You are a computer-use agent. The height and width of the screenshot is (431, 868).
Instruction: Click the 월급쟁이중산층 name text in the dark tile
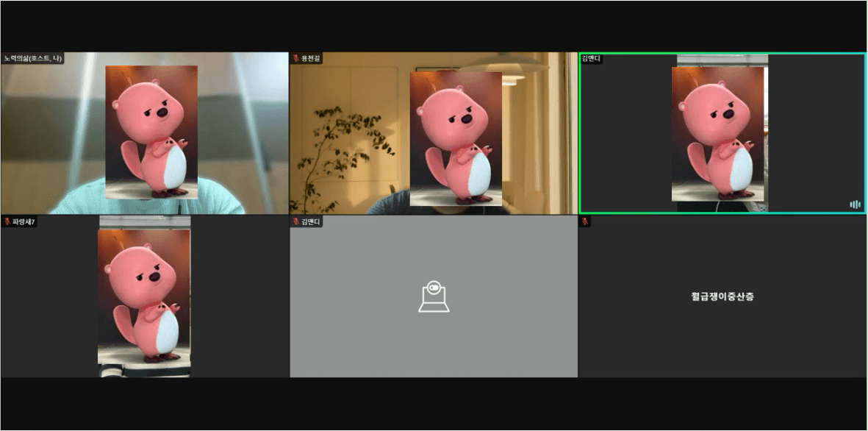[x=722, y=296]
